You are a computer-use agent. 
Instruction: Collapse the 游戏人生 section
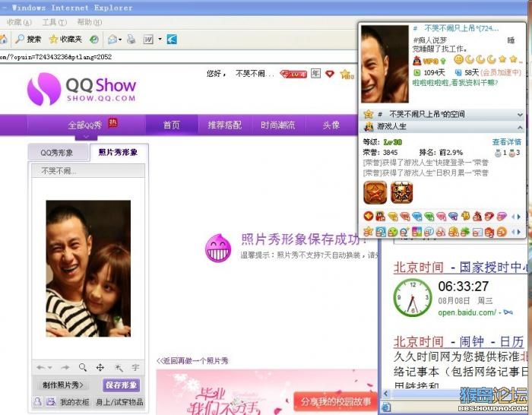[x=520, y=127]
